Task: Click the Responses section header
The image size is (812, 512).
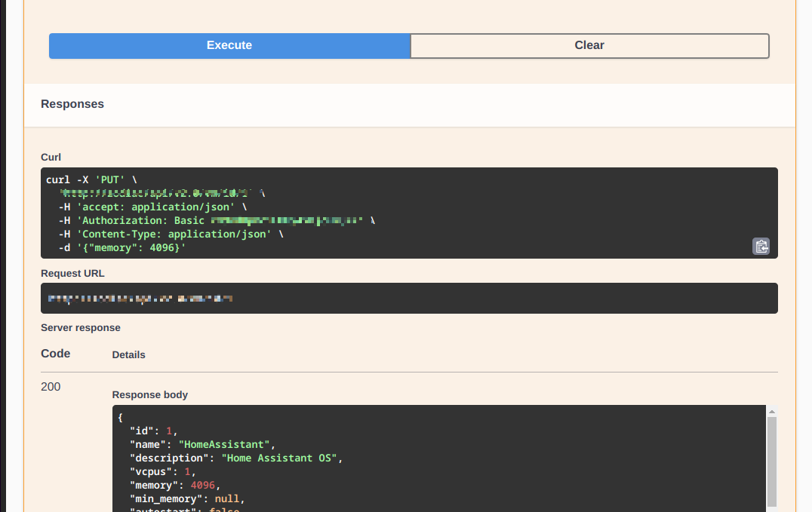Action: click(72, 104)
